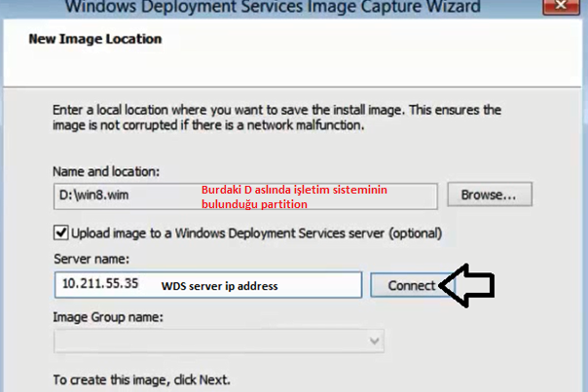
Task: Uncheck the Upload image to WDS server checkbox
Action: (x=60, y=232)
